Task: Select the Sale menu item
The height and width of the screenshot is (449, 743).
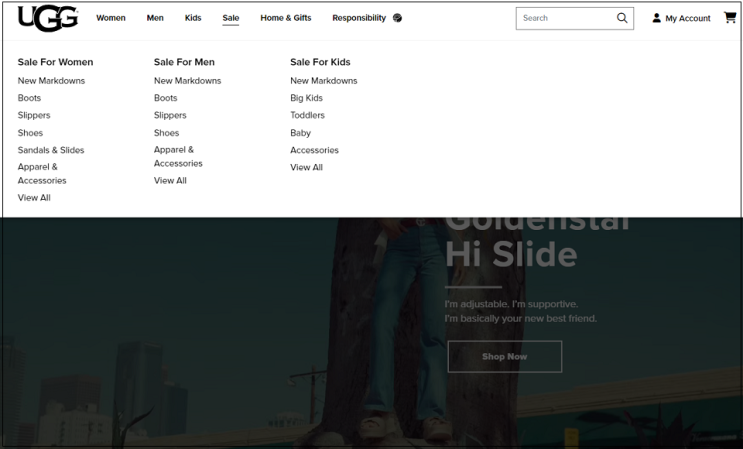Action: (231, 18)
